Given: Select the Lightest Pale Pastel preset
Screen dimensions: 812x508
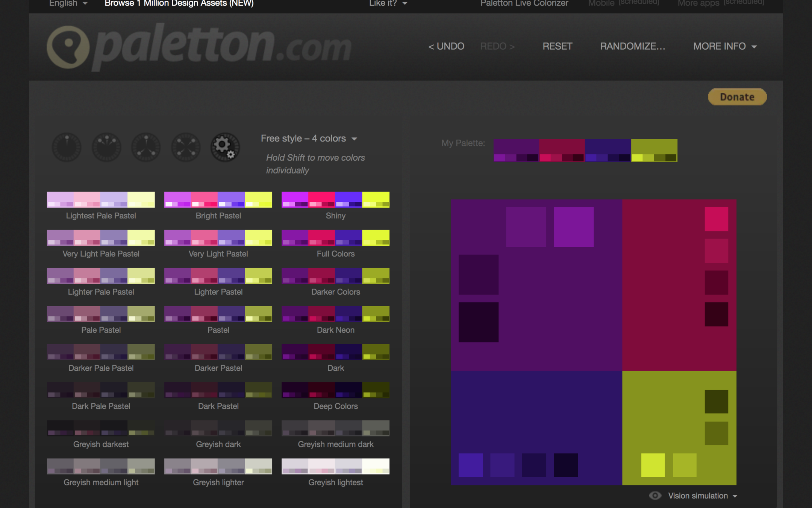Looking at the screenshot, I should coord(101,199).
